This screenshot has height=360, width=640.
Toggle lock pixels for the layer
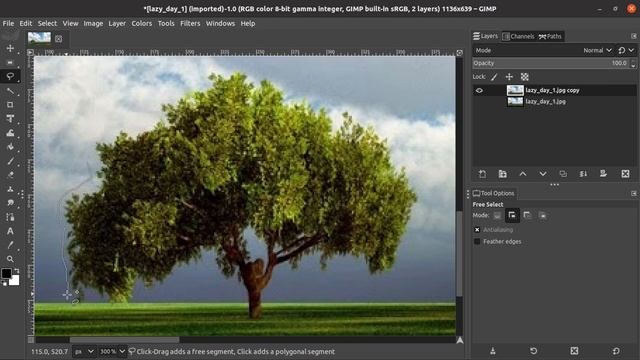[x=494, y=77]
